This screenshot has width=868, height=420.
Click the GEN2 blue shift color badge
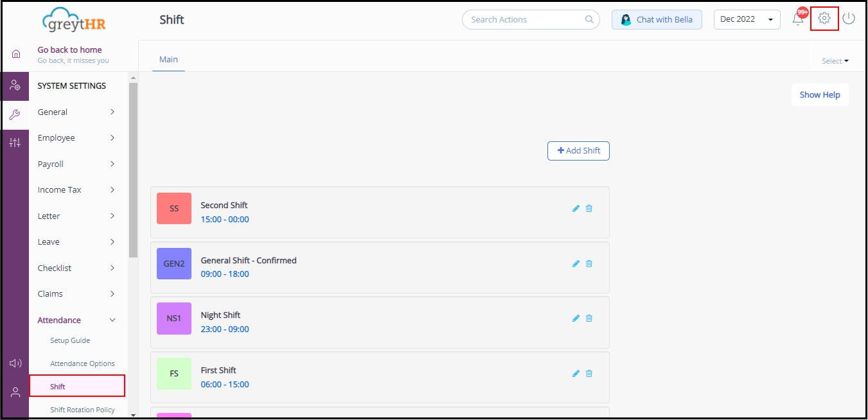[x=174, y=264]
